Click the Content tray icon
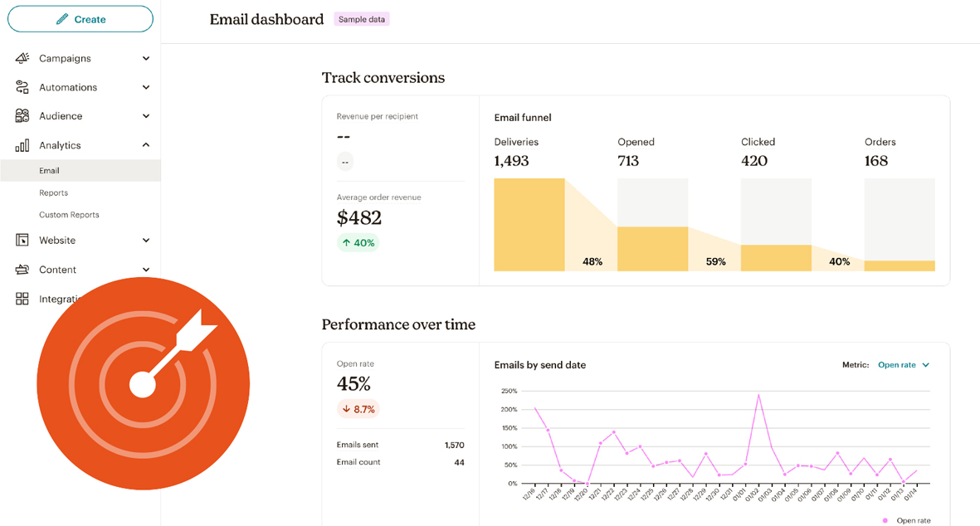Image resolution: width=980 pixels, height=526 pixels. pyautogui.click(x=22, y=270)
